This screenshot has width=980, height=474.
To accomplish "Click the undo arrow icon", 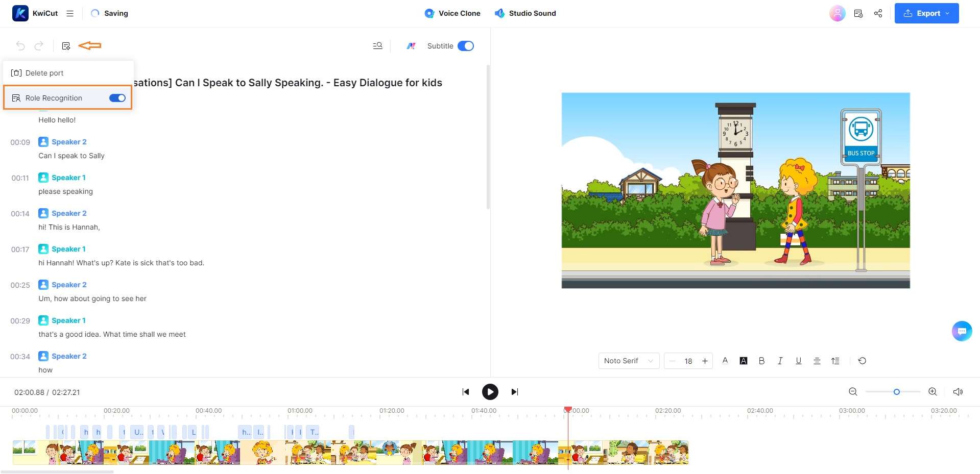I will point(20,46).
